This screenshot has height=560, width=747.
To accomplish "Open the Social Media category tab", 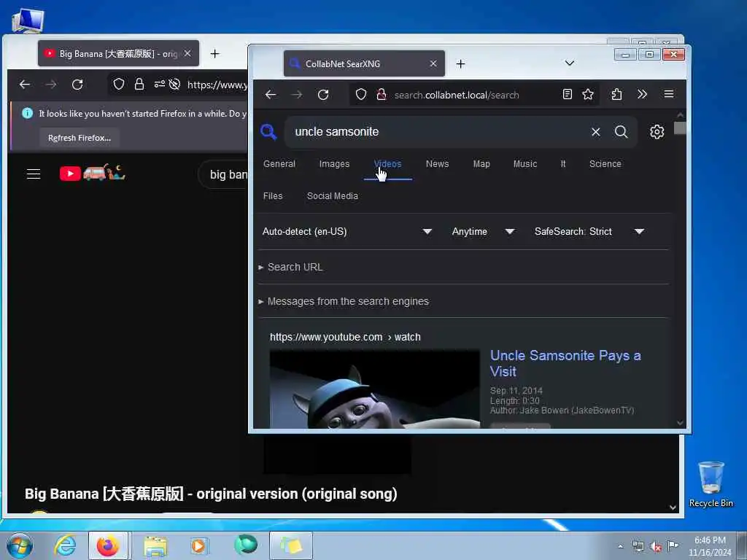I will (x=332, y=196).
